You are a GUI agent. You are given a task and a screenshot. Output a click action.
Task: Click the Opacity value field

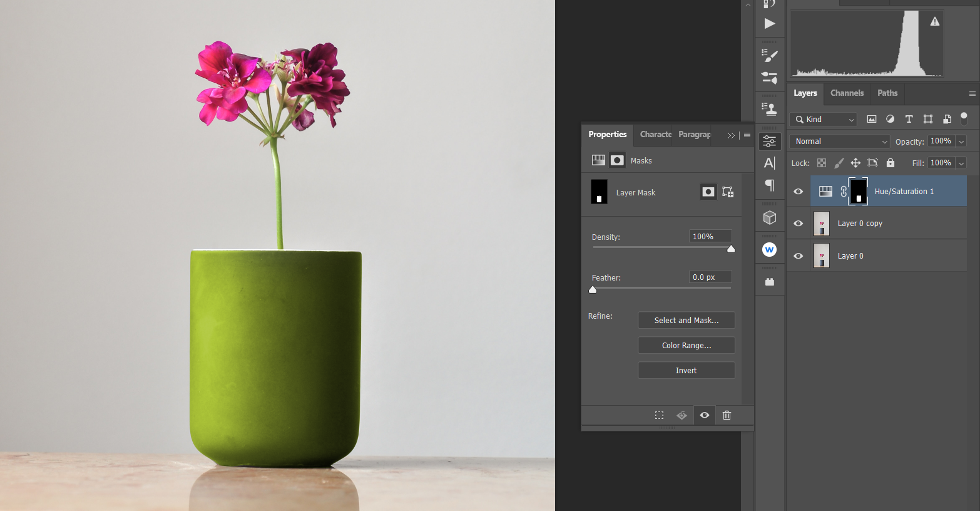[x=941, y=142]
